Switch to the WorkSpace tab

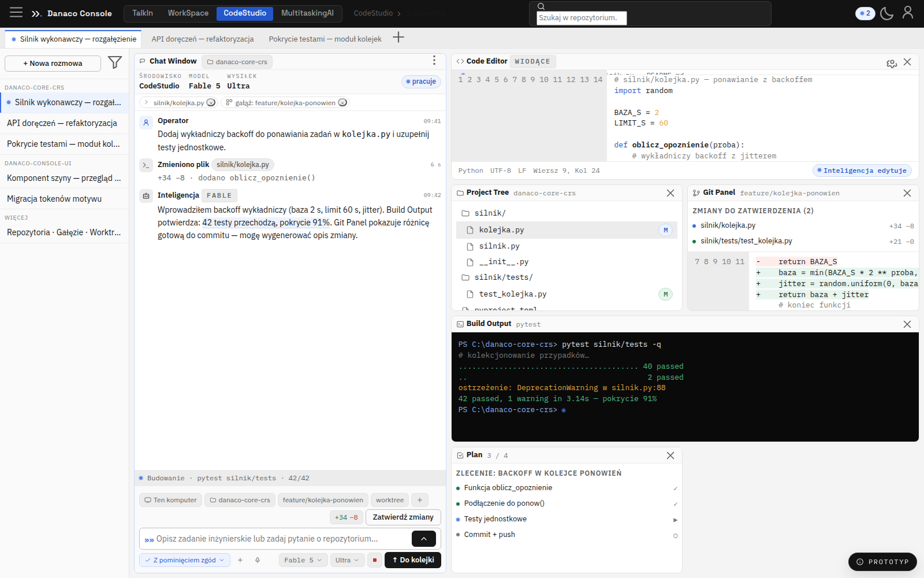[188, 13]
